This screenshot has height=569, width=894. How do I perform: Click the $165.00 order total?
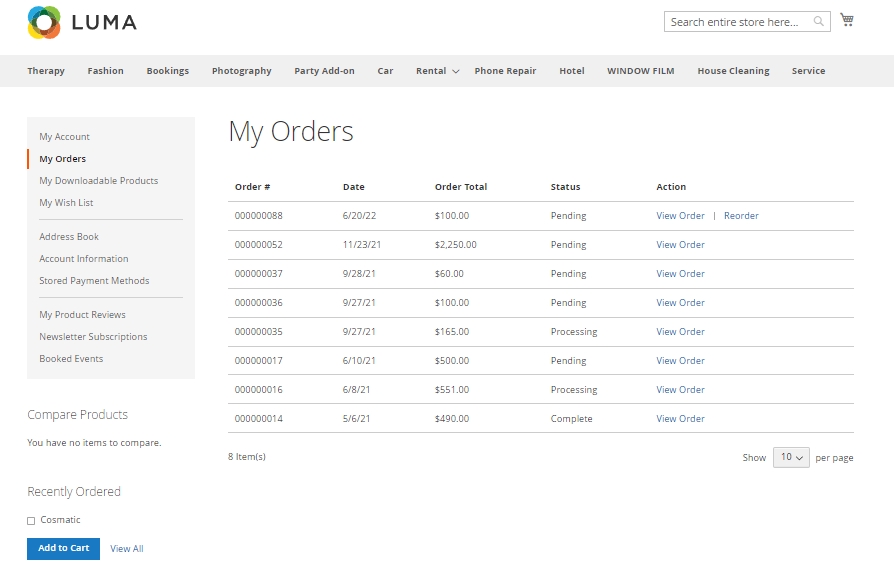click(x=452, y=332)
